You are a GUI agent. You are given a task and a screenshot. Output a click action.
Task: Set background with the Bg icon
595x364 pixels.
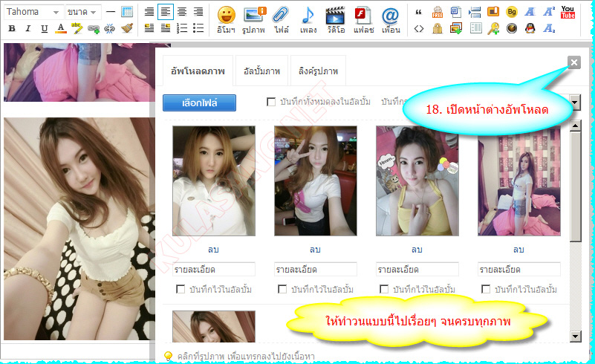click(512, 12)
